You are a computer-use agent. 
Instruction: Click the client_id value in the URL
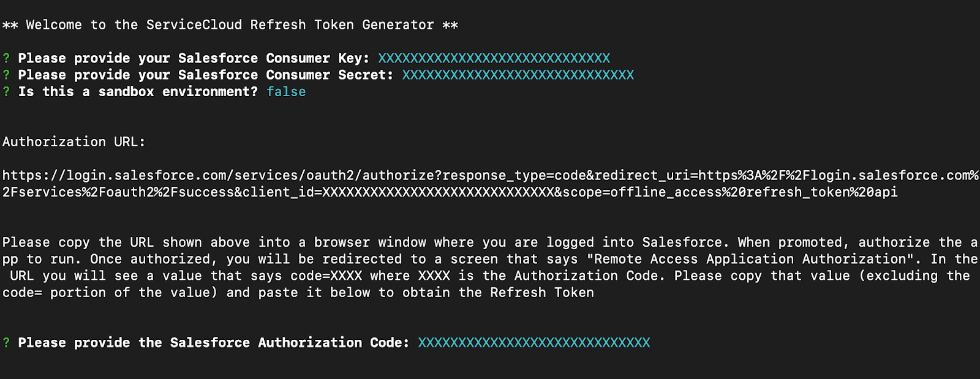click(x=438, y=192)
